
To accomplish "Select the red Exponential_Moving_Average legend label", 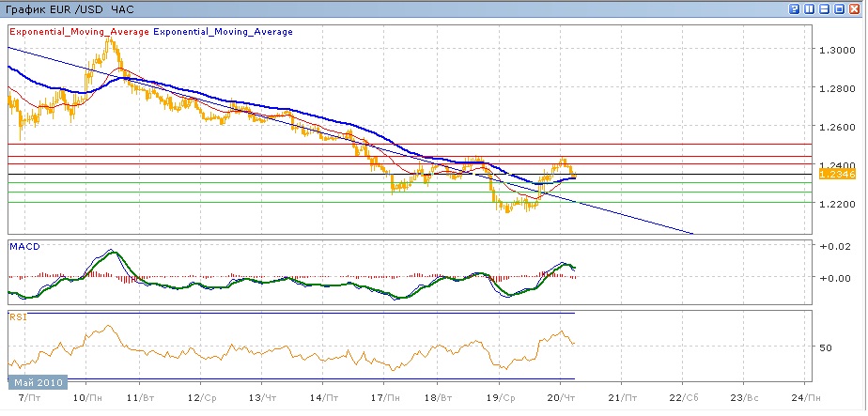I will [x=79, y=32].
